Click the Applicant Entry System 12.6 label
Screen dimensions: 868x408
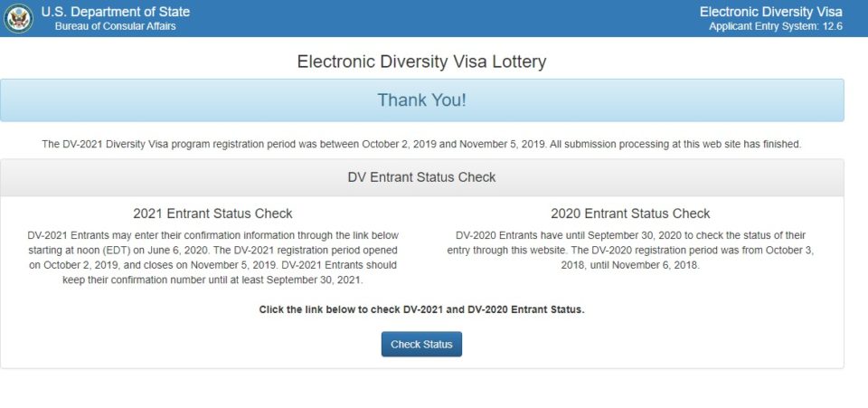tap(776, 26)
